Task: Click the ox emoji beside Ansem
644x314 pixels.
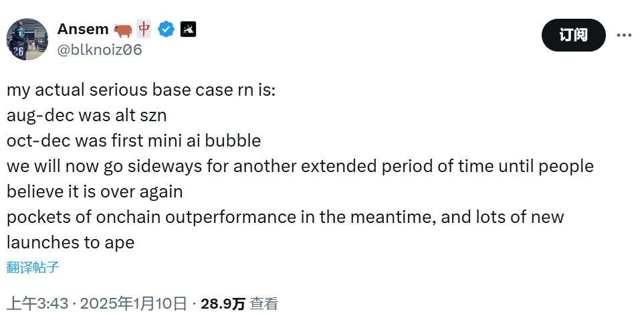Action: [x=122, y=29]
